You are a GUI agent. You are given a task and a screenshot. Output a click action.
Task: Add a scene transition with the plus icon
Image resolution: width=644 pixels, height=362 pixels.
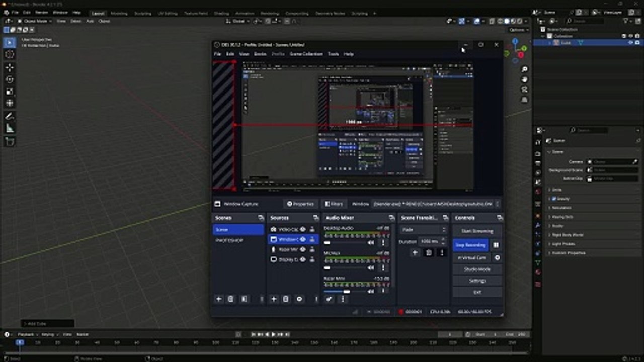click(x=415, y=252)
